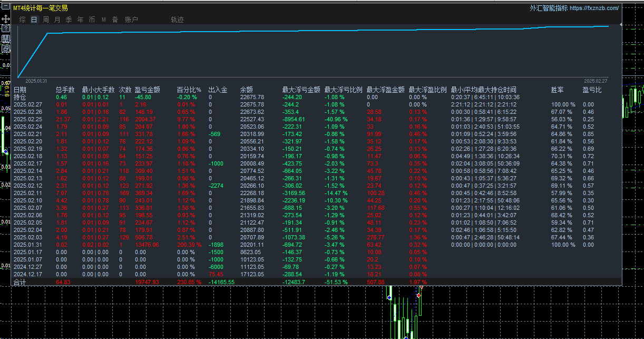Click the 总手数 column header
This screenshot has width=644, height=339.
point(65,90)
